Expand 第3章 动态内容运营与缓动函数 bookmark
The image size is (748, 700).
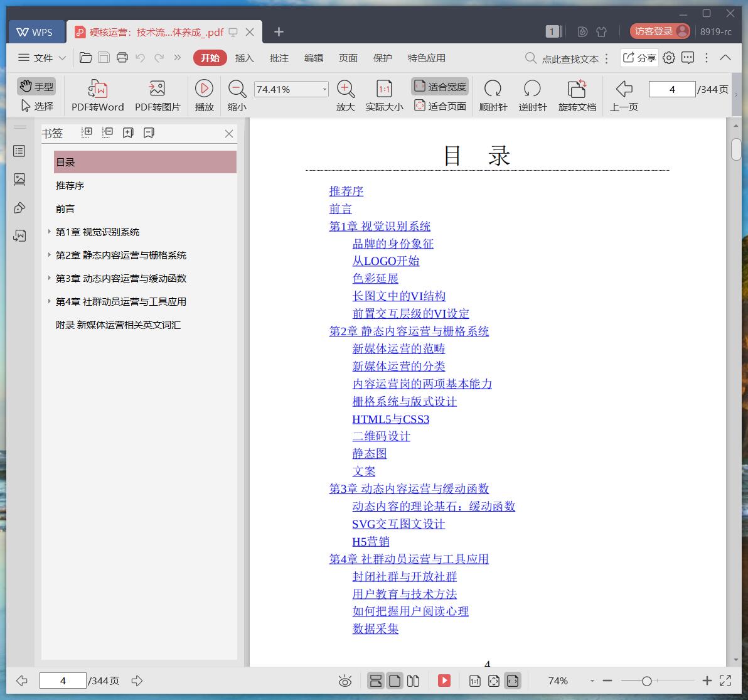coord(49,277)
